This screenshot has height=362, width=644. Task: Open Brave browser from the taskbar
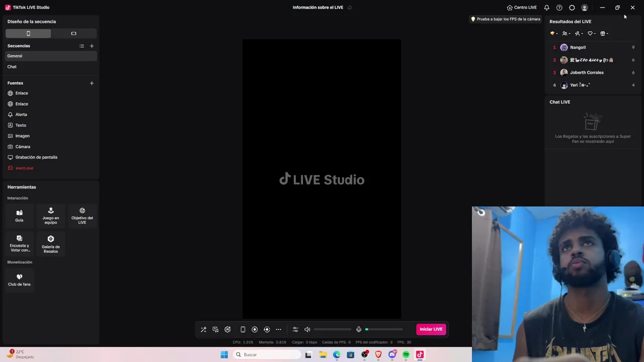coord(378,354)
